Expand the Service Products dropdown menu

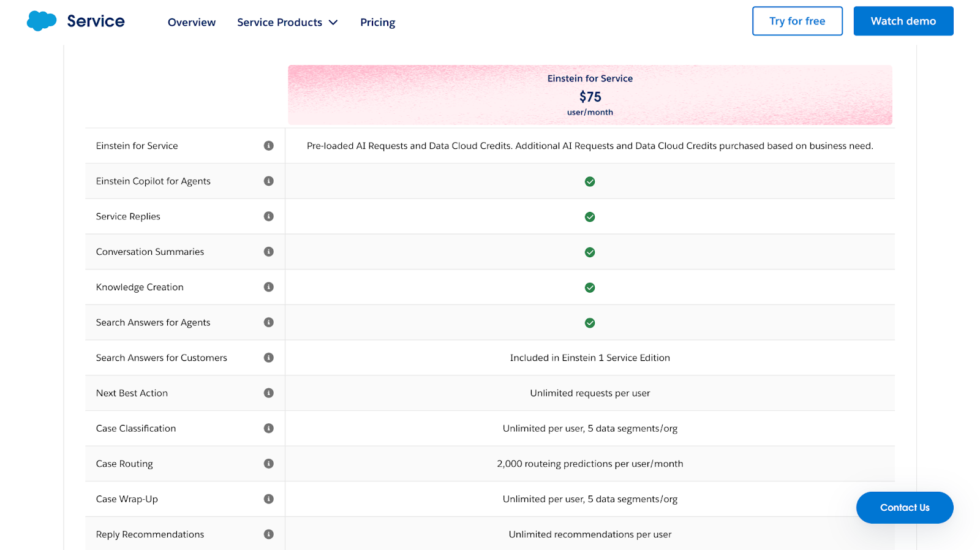click(x=287, y=22)
